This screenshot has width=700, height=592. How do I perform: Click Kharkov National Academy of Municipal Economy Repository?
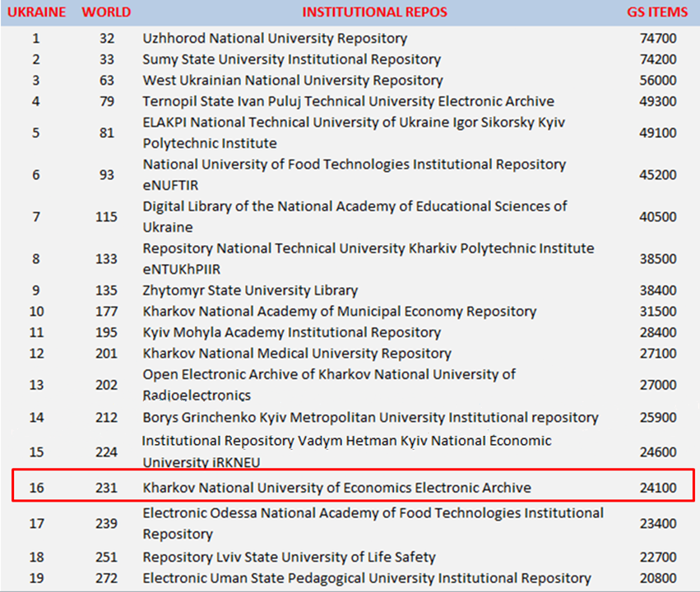[340, 312]
